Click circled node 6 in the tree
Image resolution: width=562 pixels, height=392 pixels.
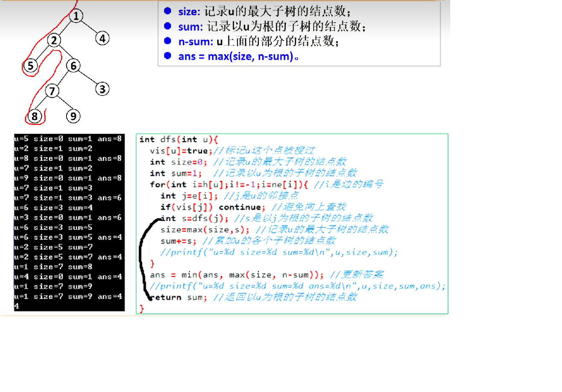click(x=73, y=66)
